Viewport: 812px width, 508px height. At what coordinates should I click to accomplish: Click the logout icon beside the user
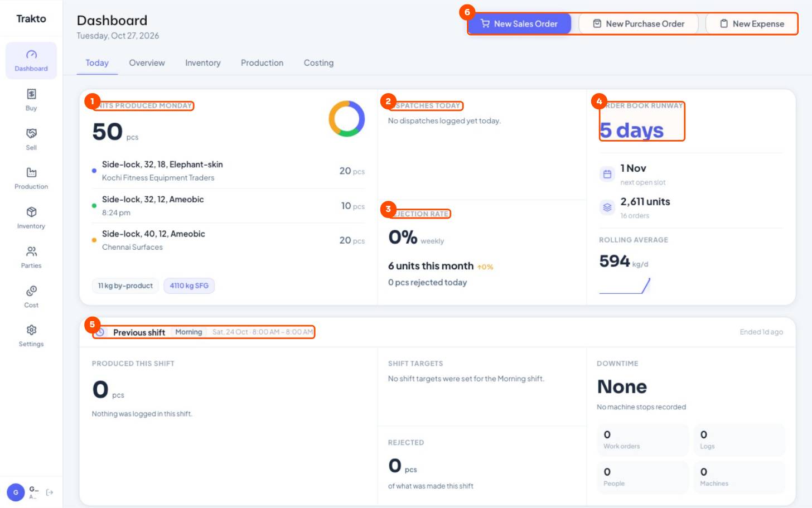(x=50, y=492)
